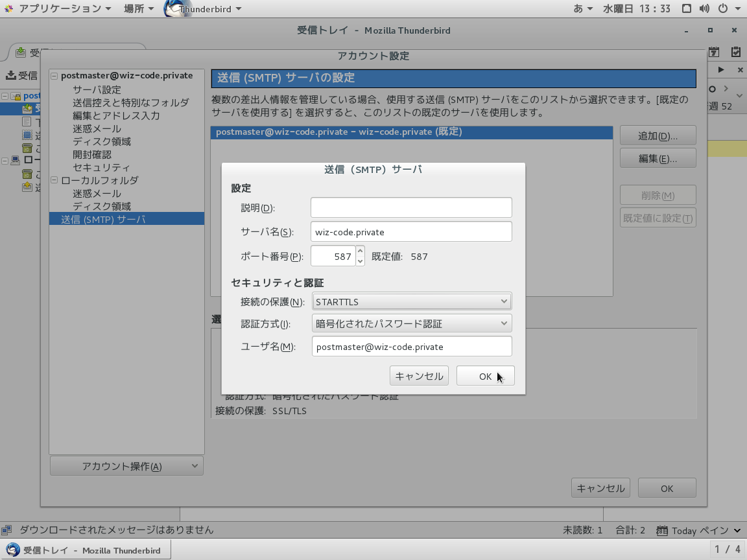
Task: Select the Local Folders computer icon
Action: [x=16, y=160]
